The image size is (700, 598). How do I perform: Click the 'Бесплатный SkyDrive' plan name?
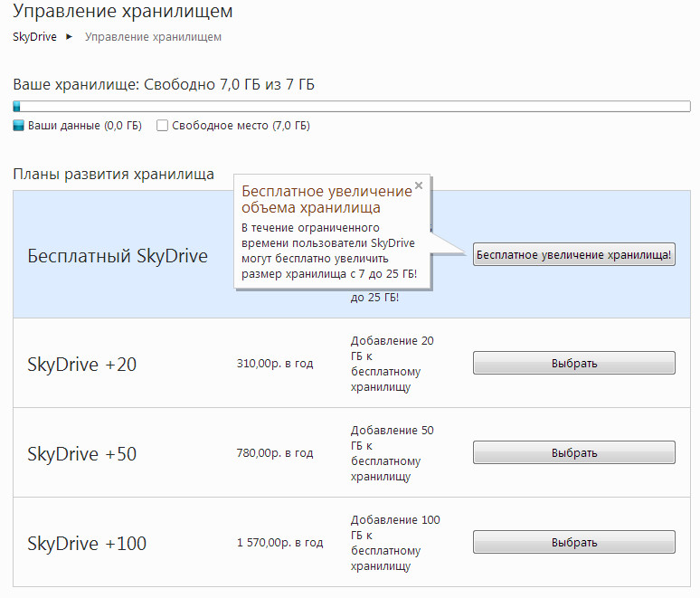pos(118,256)
